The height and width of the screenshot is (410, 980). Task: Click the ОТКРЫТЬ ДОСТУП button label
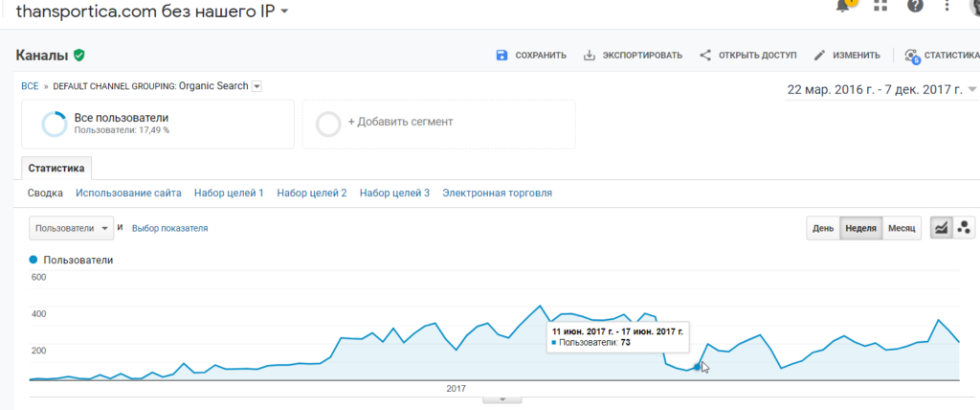(758, 56)
